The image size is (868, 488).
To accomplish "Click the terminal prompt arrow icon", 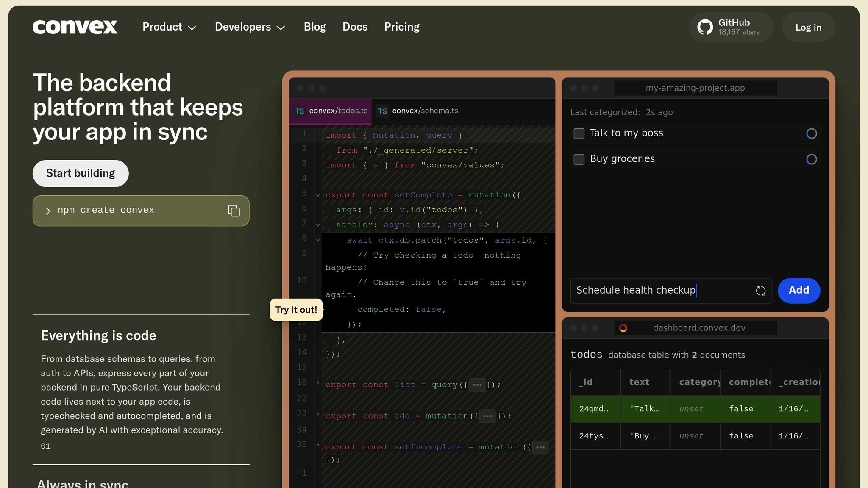I will click(x=48, y=211).
